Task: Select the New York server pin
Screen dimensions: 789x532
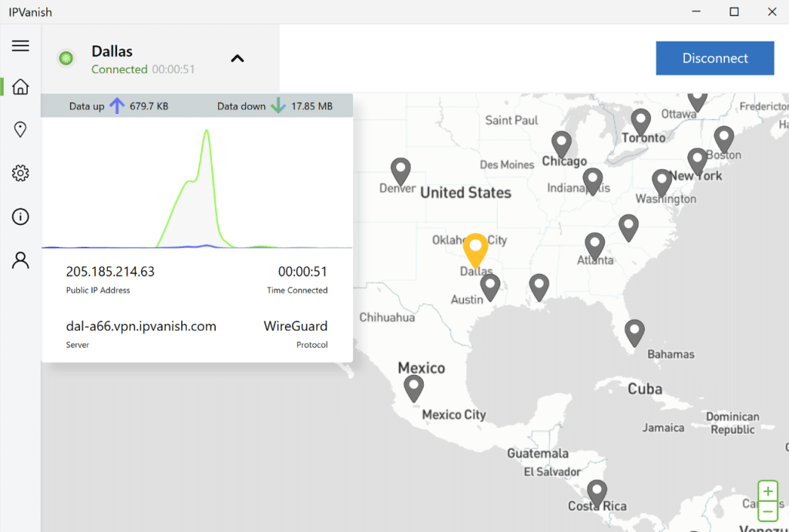Action: [x=697, y=162]
